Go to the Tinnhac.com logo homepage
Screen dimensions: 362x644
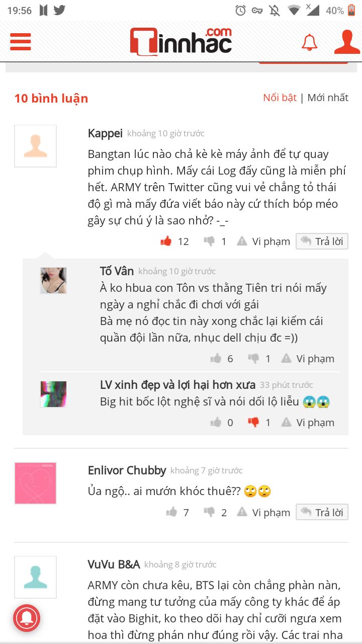point(181,42)
